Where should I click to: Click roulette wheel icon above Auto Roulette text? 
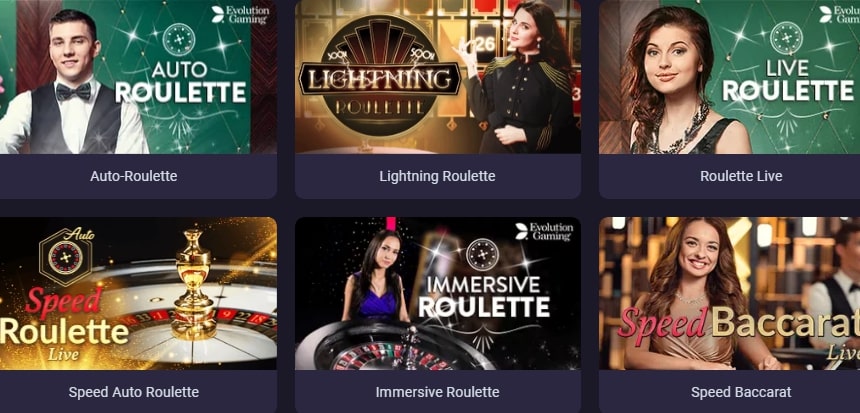(179, 39)
